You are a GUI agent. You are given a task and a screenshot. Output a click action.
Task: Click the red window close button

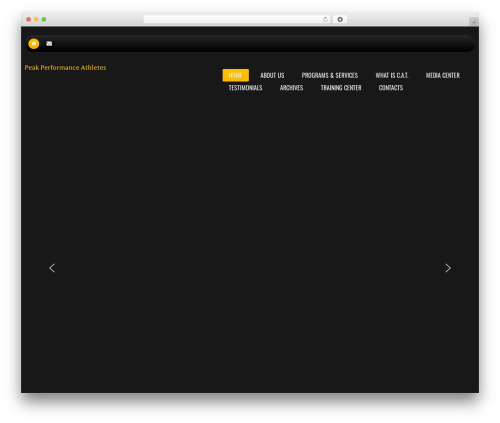point(29,19)
